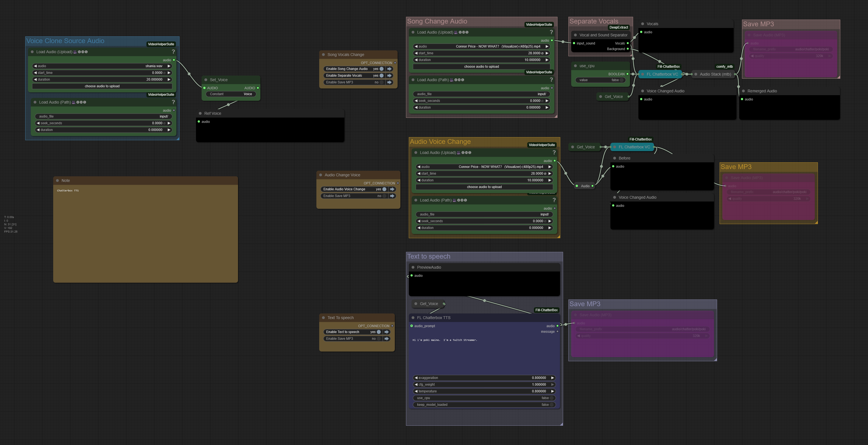Open the Constant Voice dropdown in Set_Voice
The image size is (868, 445).
[x=231, y=94]
